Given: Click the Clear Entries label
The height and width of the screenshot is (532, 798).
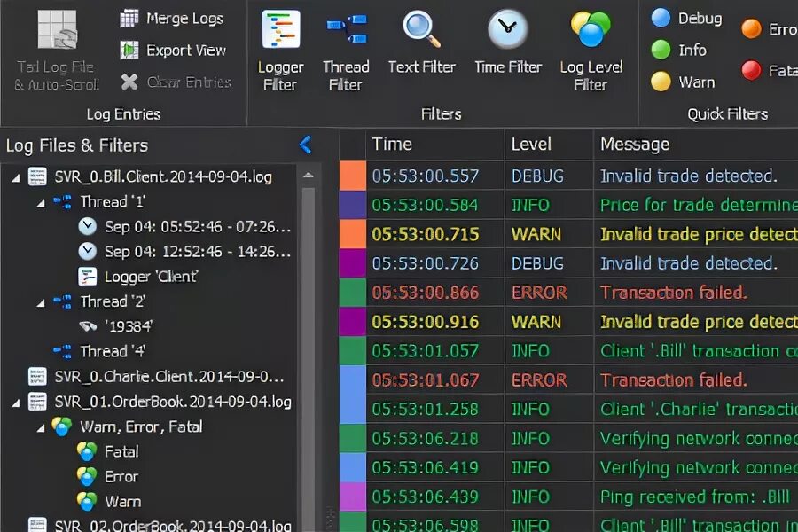Looking at the screenshot, I should [x=190, y=82].
